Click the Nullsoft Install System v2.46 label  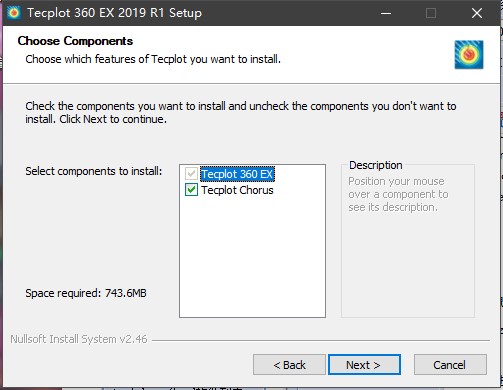point(79,339)
